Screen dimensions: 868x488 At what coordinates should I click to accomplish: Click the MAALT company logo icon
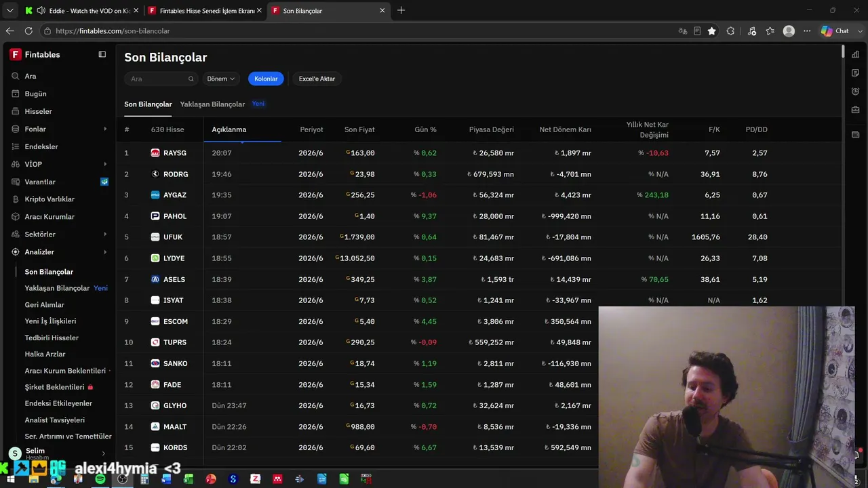pos(155,427)
